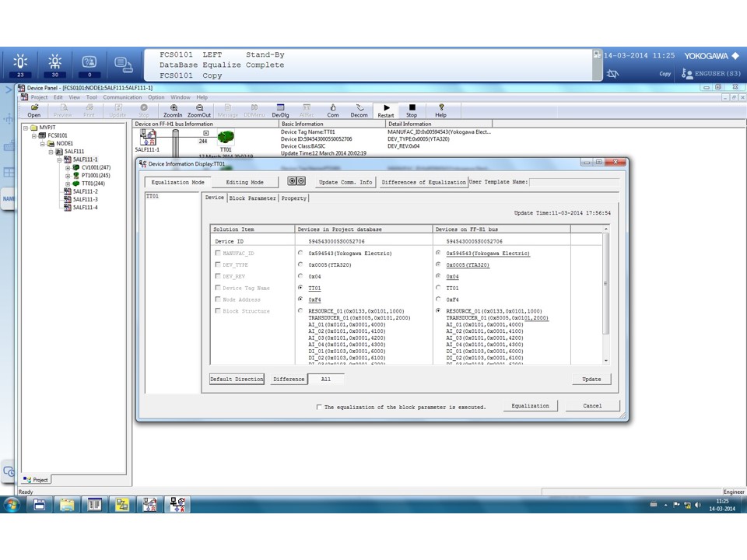This screenshot has height=560, width=747.
Task: Select the ZoomIn tool on the toolbar
Action: [x=174, y=110]
